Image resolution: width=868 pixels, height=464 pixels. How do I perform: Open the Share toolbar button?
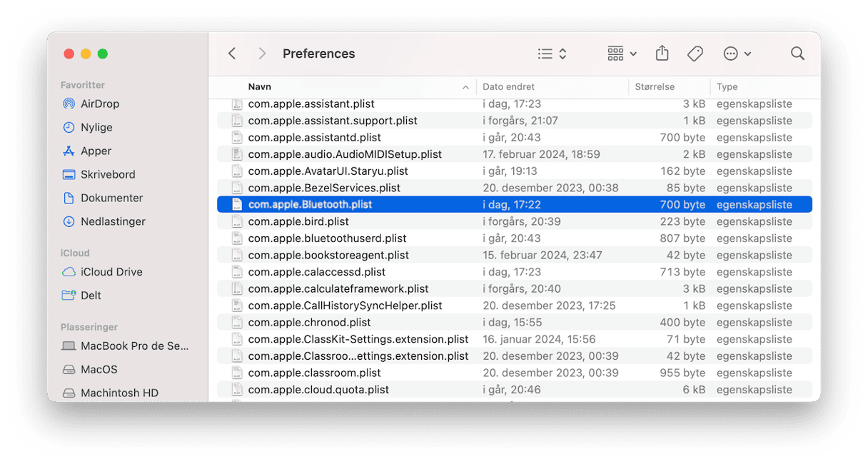tap(662, 54)
